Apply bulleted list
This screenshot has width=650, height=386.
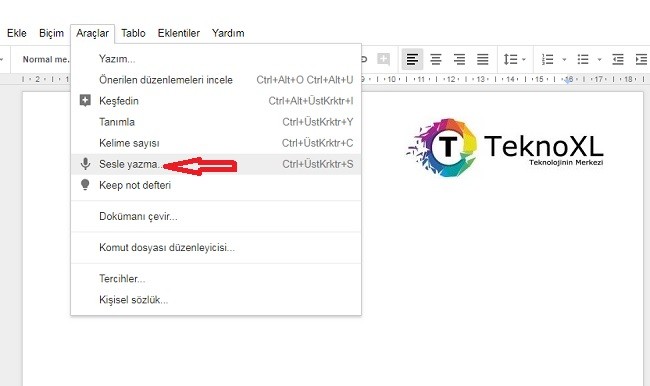coord(583,59)
